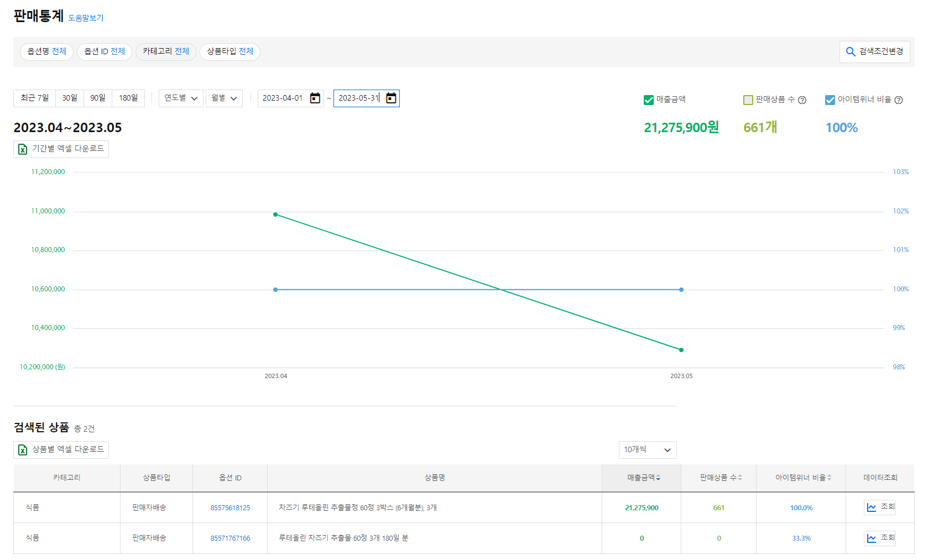Open the 도움말보기 help link

85,18
